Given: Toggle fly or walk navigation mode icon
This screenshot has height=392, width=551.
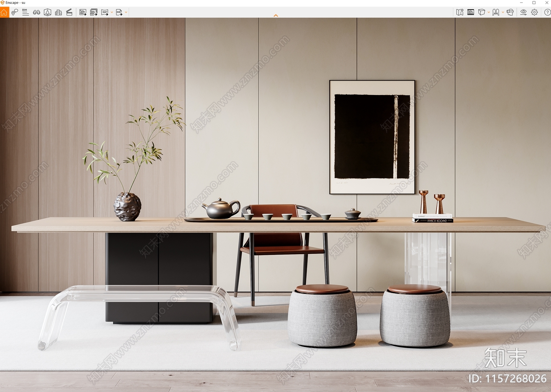Looking at the screenshot, I should [496, 12].
